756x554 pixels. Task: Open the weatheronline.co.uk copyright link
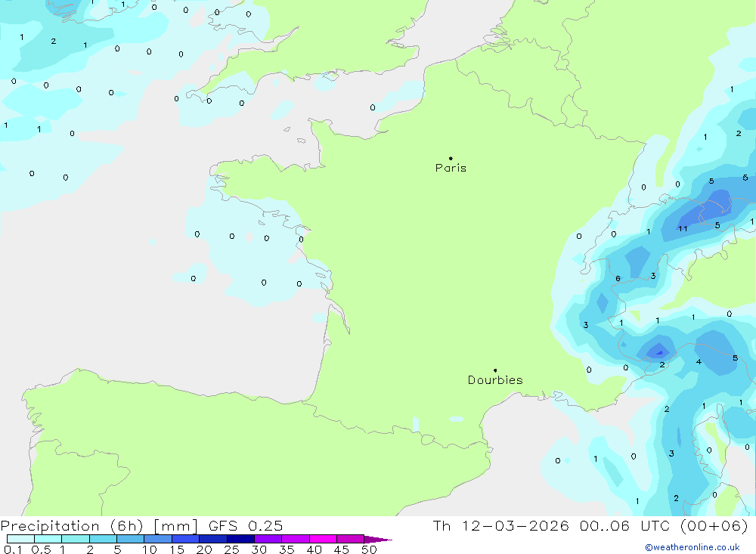[692, 547]
